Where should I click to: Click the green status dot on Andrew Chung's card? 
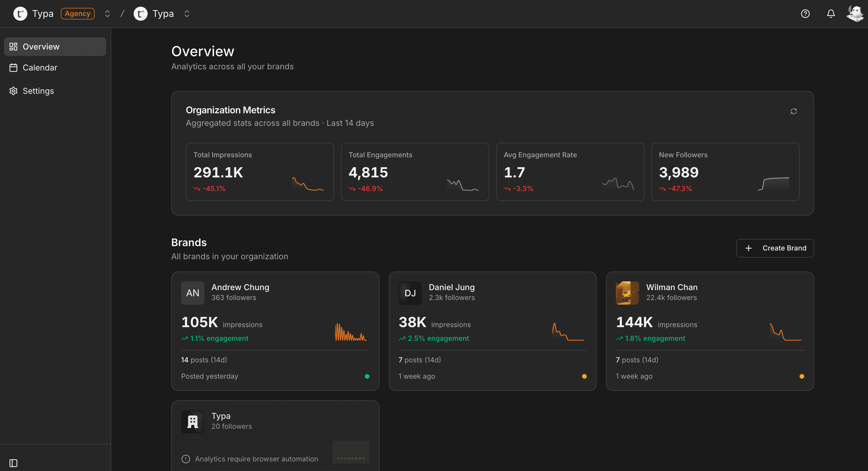click(367, 376)
